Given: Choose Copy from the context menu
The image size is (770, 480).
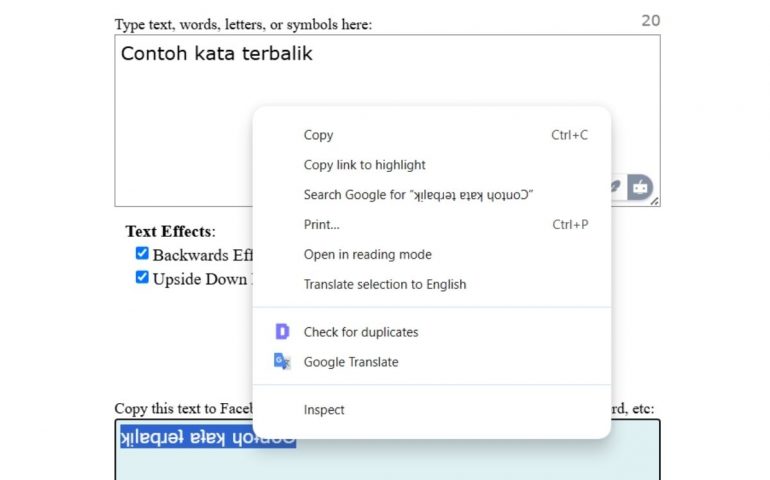Looking at the screenshot, I should click(x=318, y=135).
